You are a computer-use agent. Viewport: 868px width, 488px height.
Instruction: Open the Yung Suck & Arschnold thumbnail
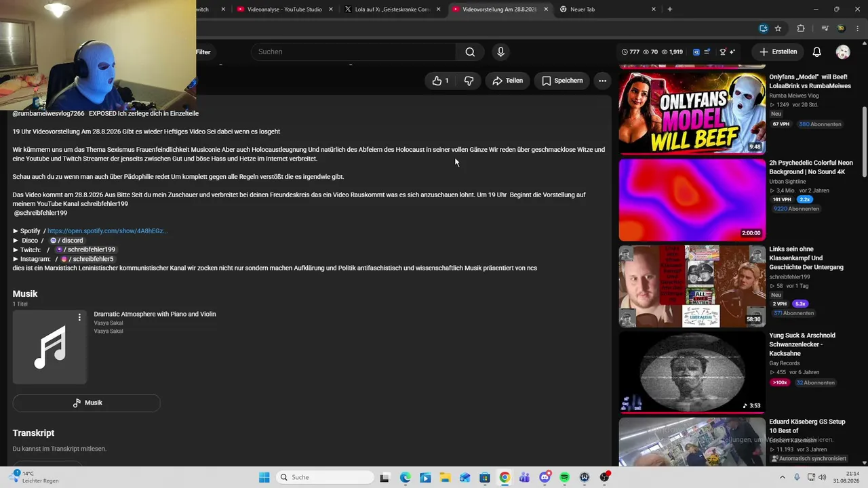click(x=692, y=372)
